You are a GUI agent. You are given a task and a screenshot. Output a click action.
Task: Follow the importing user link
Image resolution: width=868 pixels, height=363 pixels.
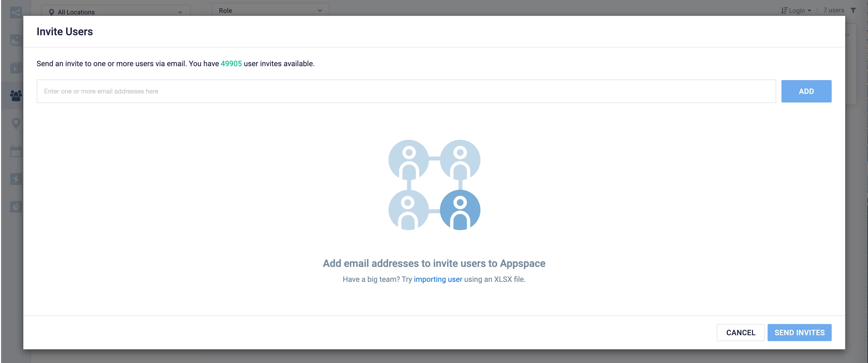(x=438, y=279)
